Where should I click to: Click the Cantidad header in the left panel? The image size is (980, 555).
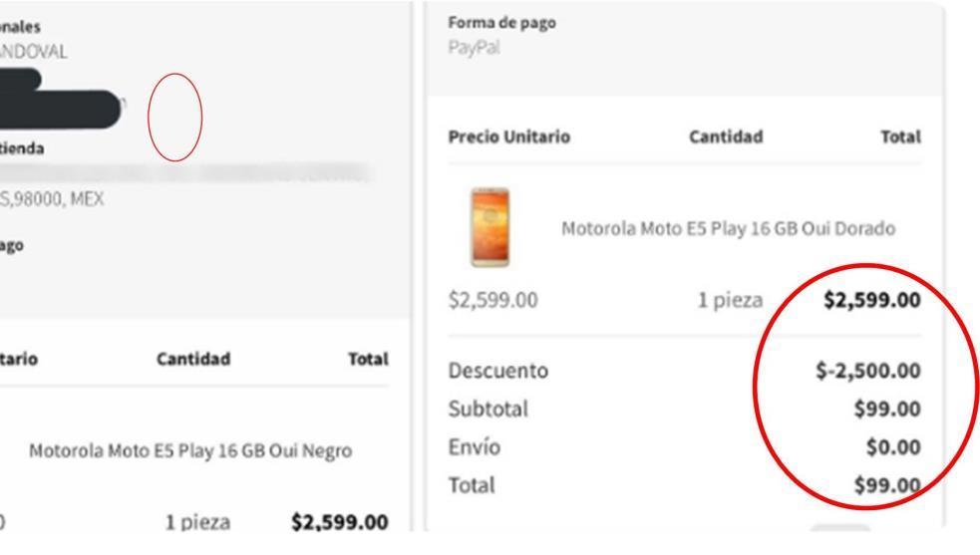point(193,359)
